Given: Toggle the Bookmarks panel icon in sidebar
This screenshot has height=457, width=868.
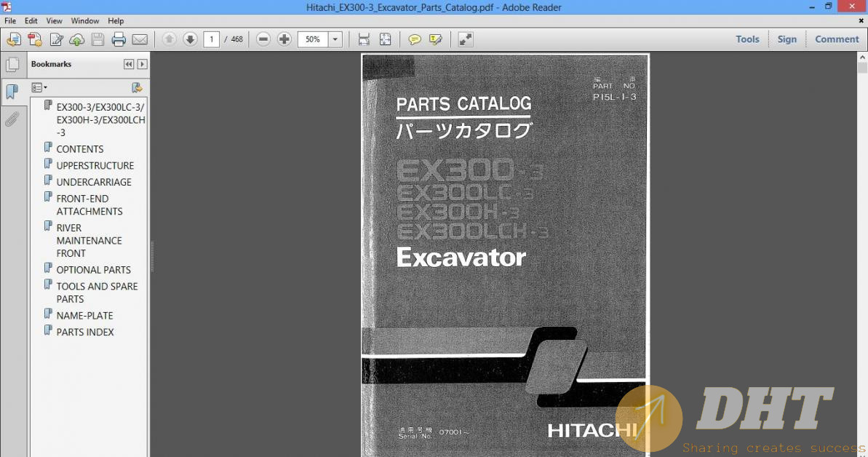Looking at the screenshot, I should pos(12,92).
